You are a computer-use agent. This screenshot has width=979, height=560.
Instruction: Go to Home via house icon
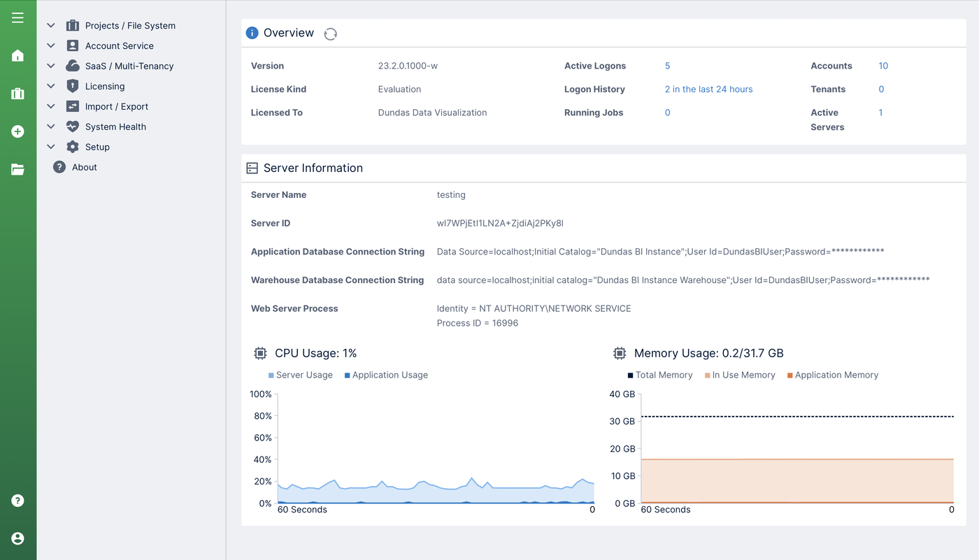[x=18, y=56]
